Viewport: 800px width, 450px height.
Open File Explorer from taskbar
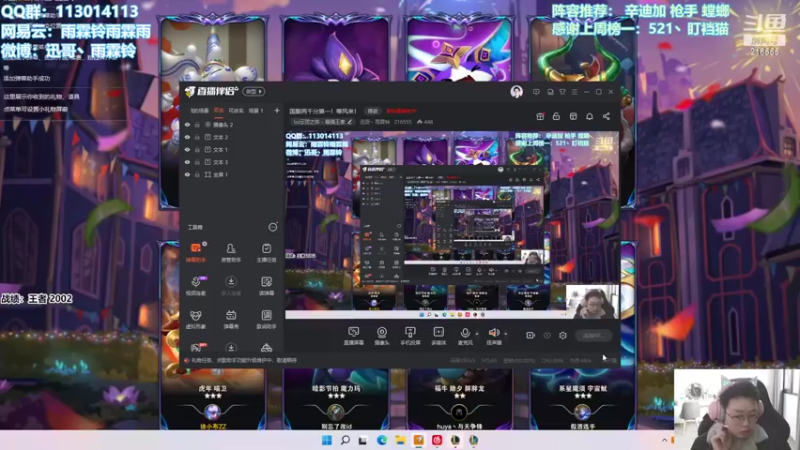click(x=400, y=440)
